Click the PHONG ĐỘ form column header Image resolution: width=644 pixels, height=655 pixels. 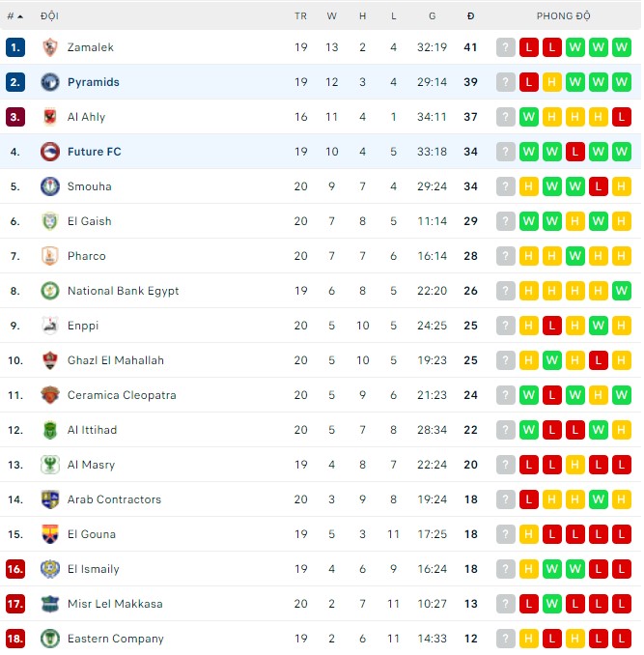coord(564,16)
